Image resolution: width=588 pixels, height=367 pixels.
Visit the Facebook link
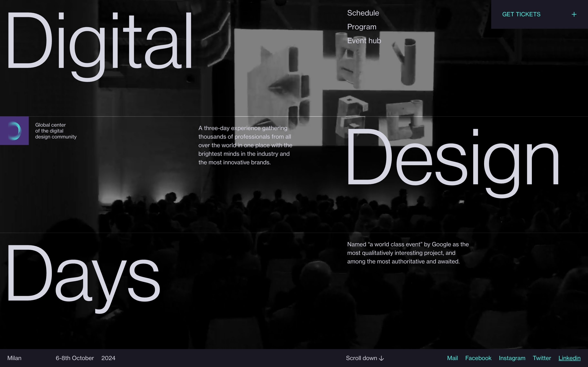click(478, 358)
